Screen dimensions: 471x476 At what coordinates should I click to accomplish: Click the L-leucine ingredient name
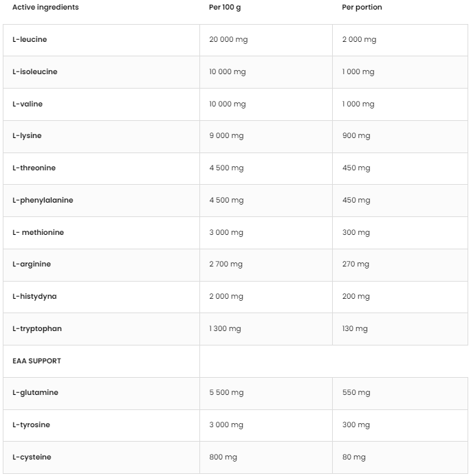[x=30, y=40]
